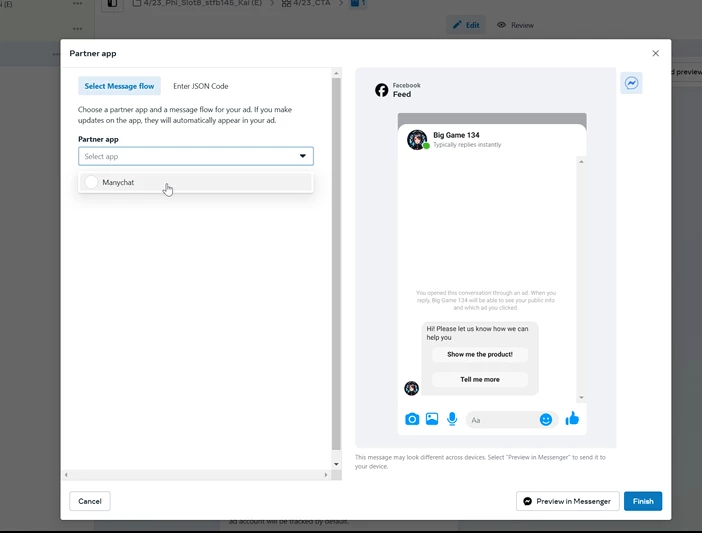Click the Messenger placement icon

[x=631, y=83]
